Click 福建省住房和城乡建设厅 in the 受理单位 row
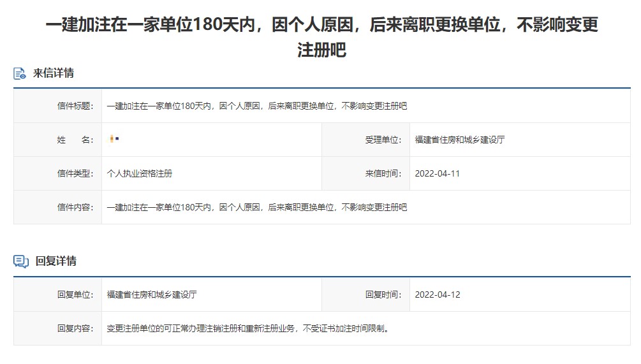 [x=459, y=140]
